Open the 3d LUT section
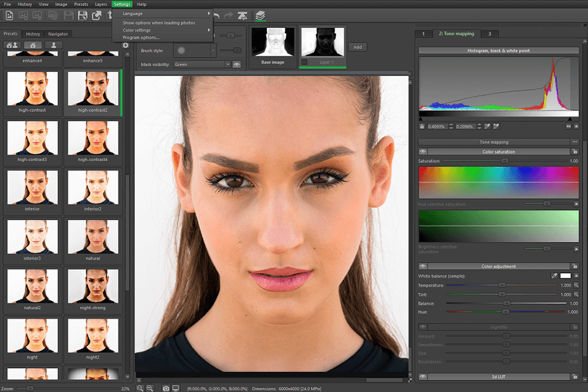This screenshot has width=588, height=392. (x=499, y=377)
